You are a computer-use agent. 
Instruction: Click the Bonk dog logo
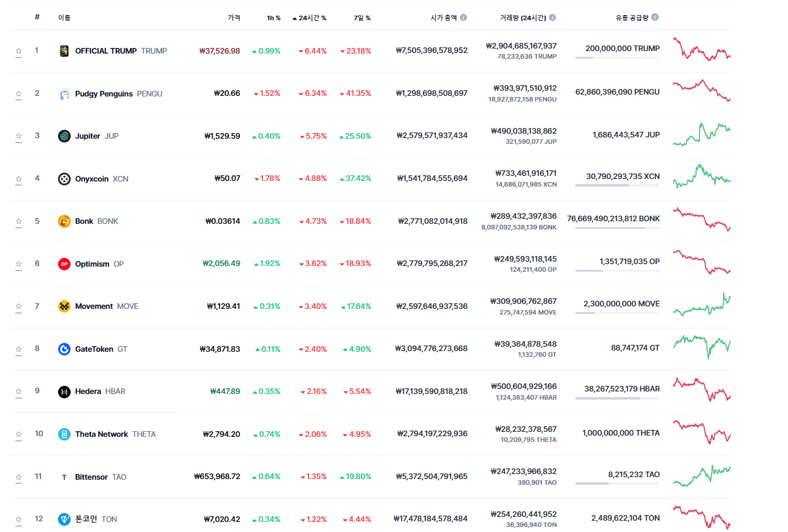point(64,221)
